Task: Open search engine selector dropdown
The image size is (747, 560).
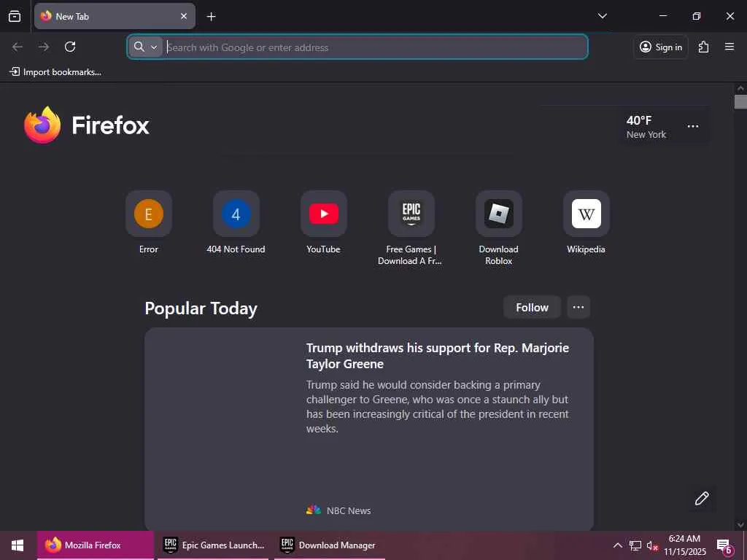Action: click(x=146, y=47)
